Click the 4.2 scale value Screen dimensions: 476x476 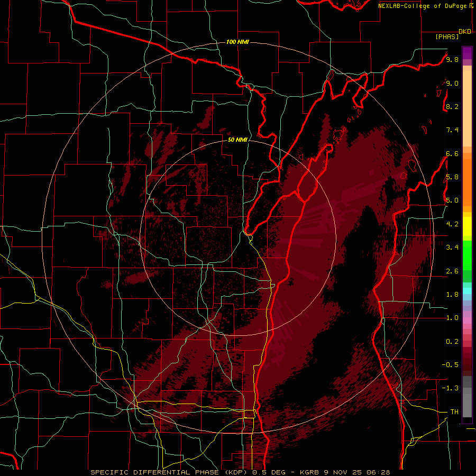pos(452,224)
